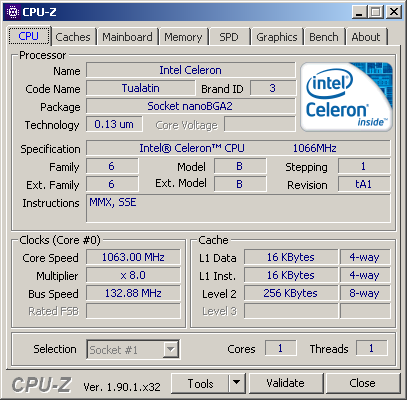Click the Level 2 '256 KBytes' value

tap(291, 293)
